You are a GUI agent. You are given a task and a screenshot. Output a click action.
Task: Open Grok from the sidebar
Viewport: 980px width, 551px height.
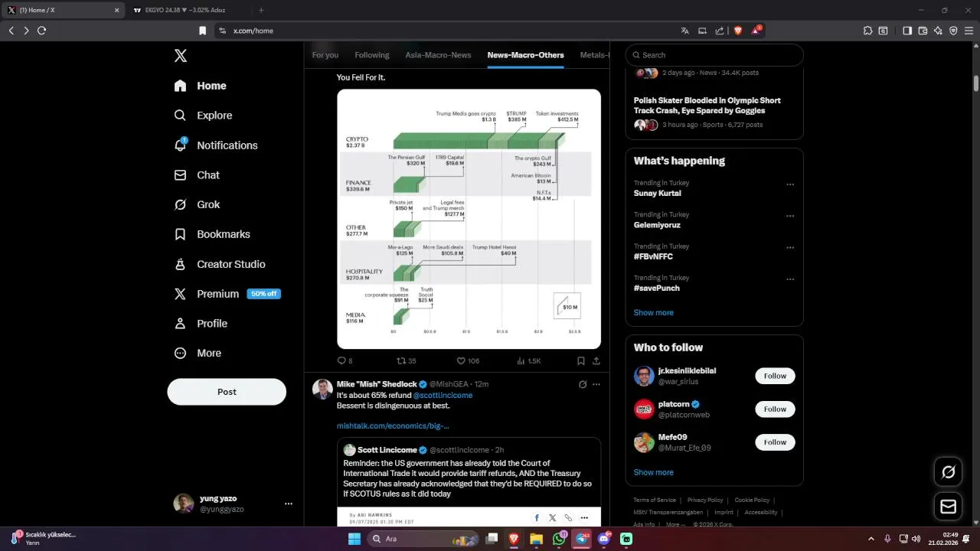click(x=198, y=204)
